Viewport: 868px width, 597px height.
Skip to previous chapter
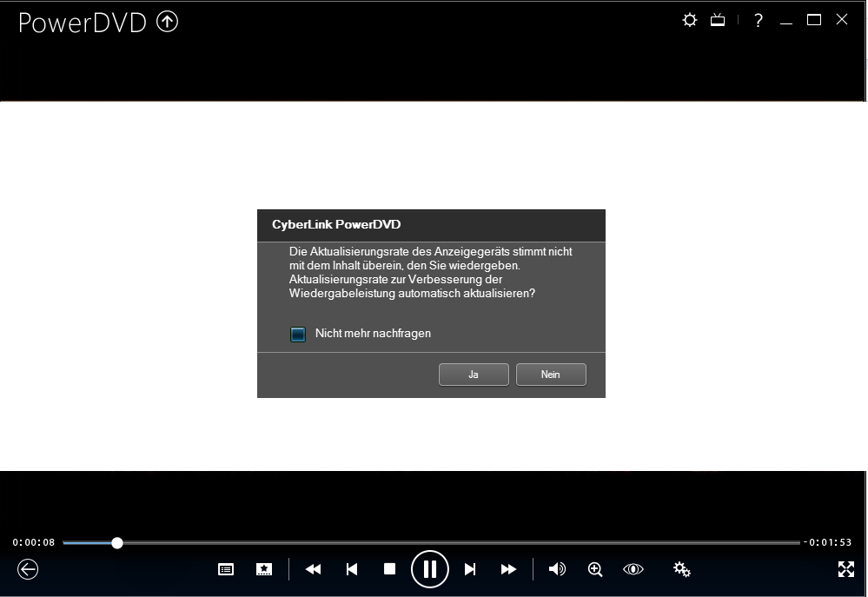click(x=352, y=569)
